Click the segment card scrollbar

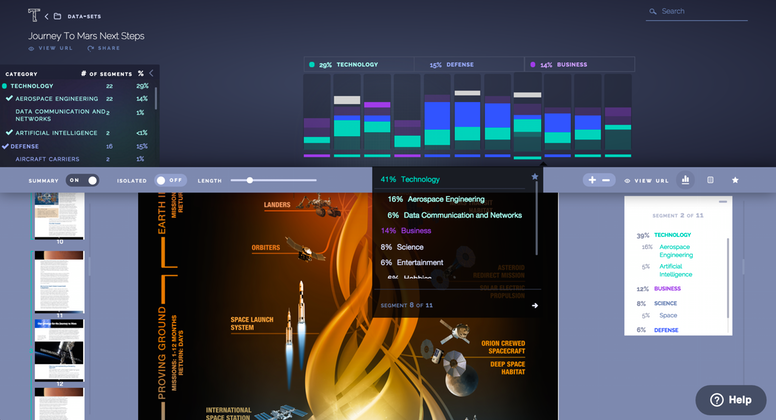[x=728, y=278]
